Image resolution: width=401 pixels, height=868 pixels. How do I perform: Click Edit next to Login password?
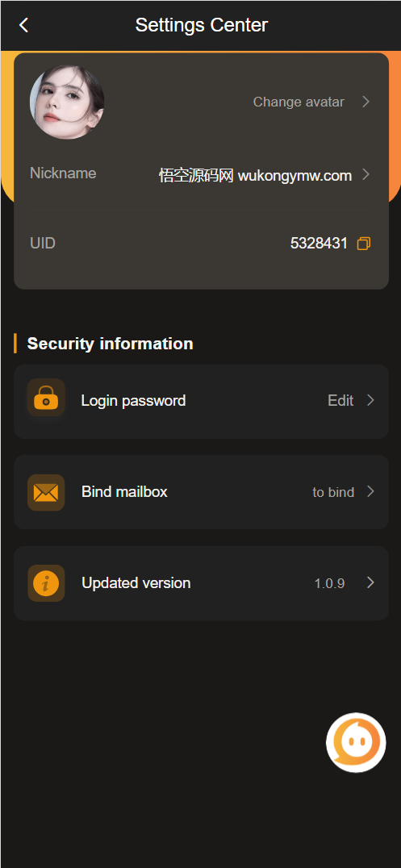pos(340,400)
